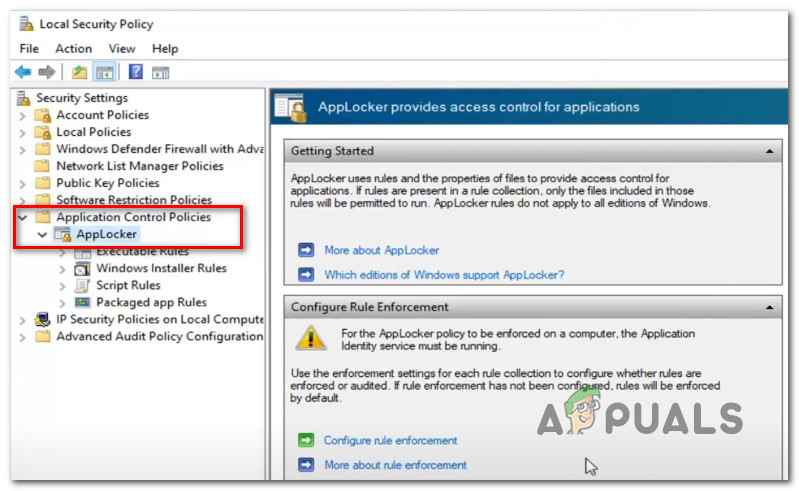Open the Action menu
Screen dimensions: 799x491
pos(73,48)
